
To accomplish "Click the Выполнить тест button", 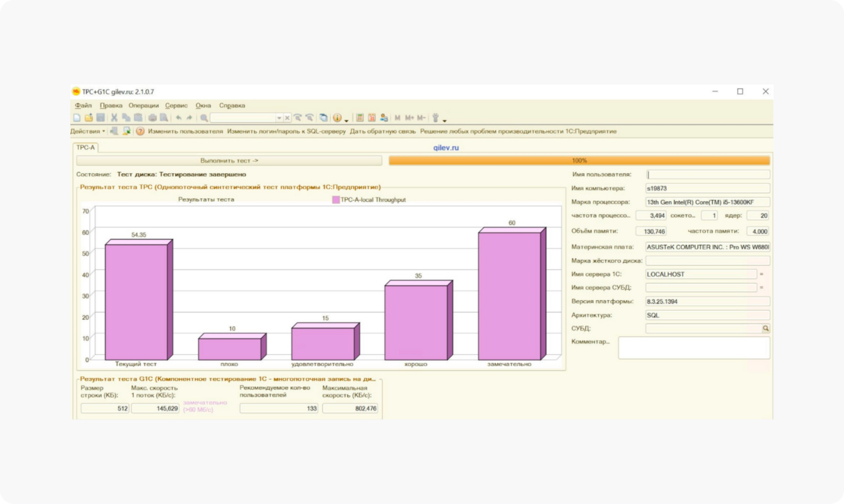I will tap(229, 161).
